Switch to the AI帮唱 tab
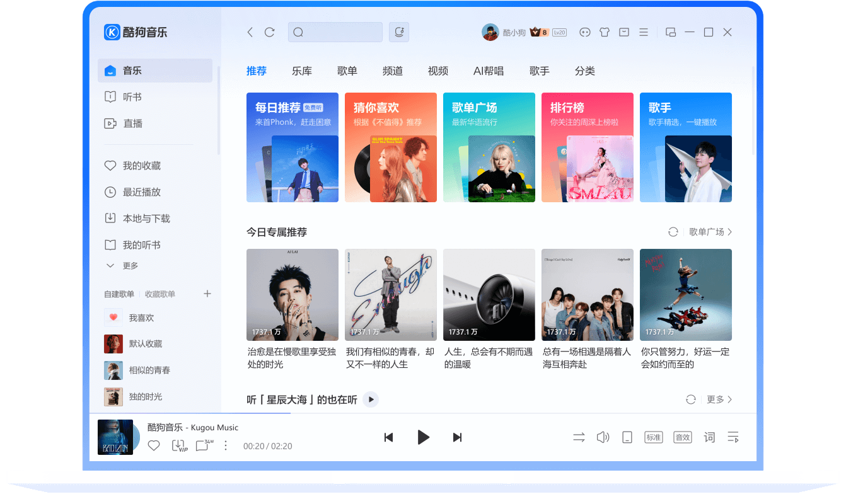 point(489,71)
